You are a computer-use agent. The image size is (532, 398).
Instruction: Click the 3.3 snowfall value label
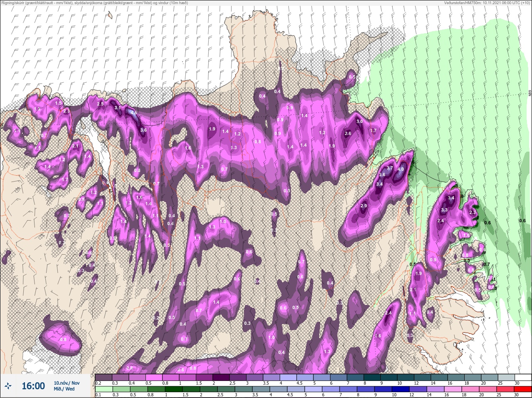coord(444,210)
